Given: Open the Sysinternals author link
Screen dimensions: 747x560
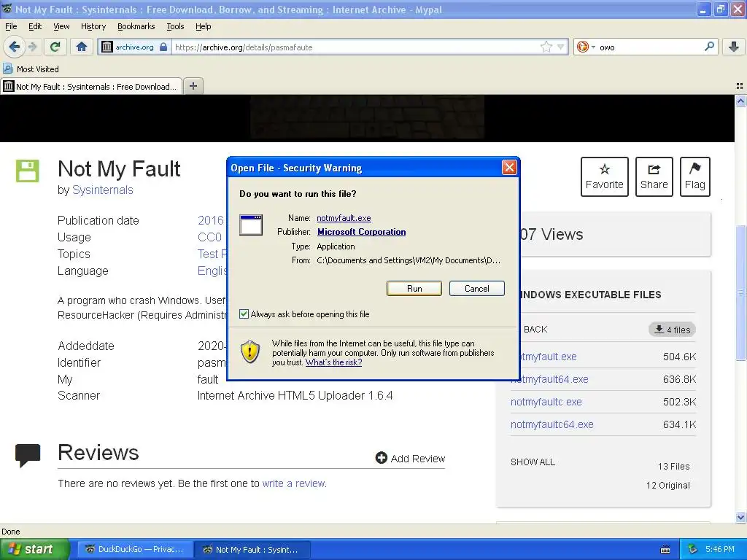Looking at the screenshot, I should [x=102, y=190].
